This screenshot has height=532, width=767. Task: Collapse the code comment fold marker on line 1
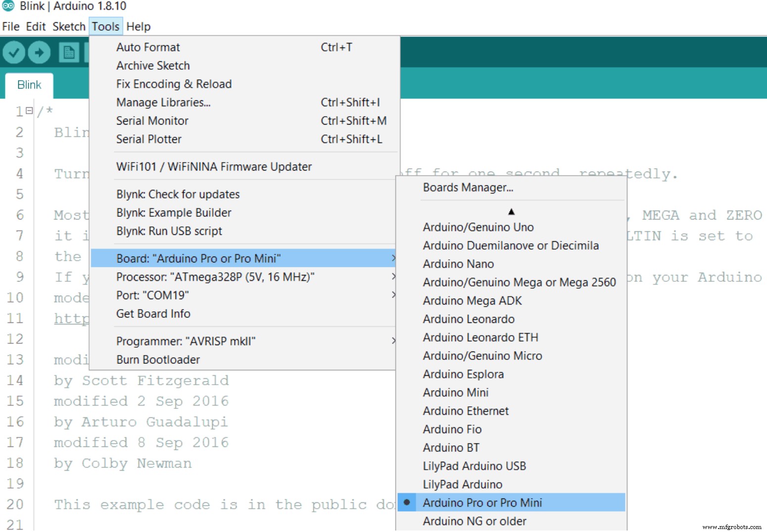[29, 111]
